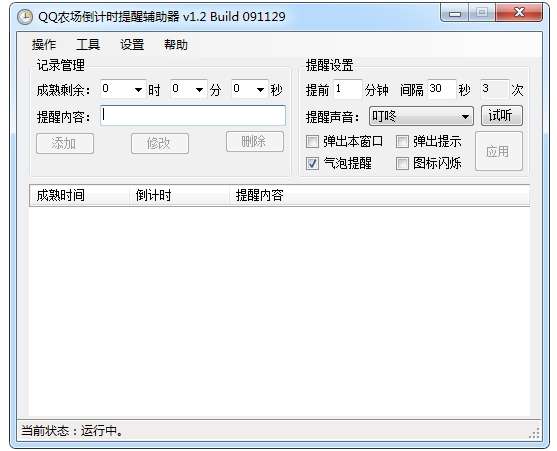Expand the minutes (分) dropdown
The image size is (557, 451).
(199, 89)
